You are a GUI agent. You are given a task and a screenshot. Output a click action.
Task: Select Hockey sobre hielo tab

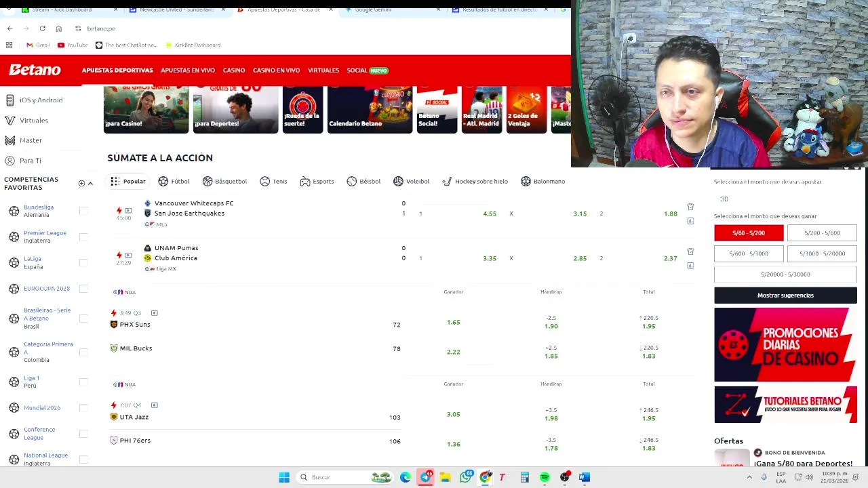475,181
